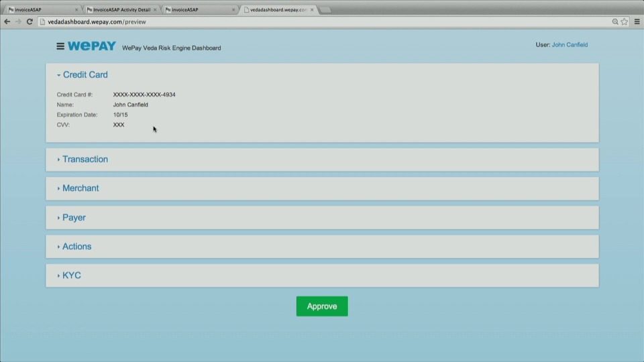Click the Credit Card # label

[74, 95]
